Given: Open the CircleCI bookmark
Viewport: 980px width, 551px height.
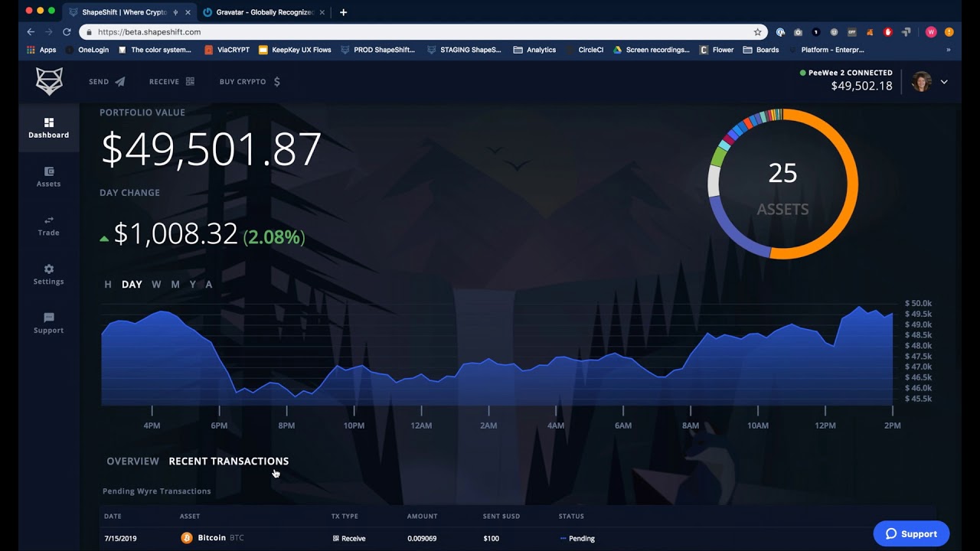Looking at the screenshot, I should coord(584,50).
